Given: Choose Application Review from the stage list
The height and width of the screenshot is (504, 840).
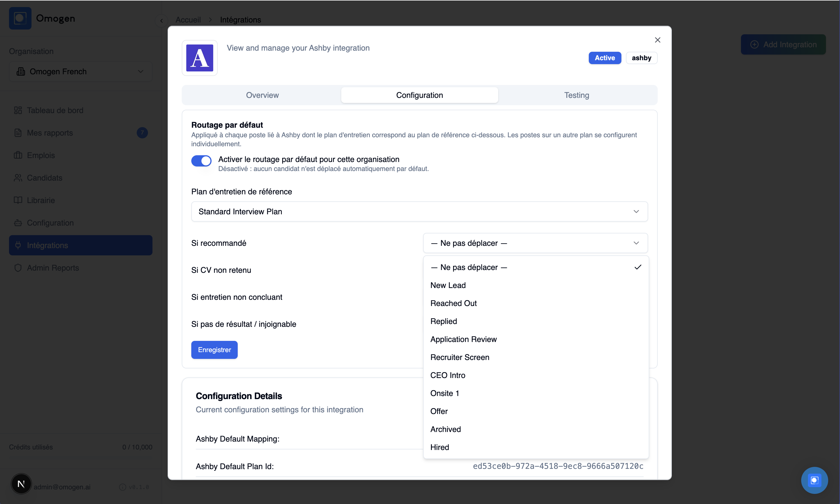Looking at the screenshot, I should [x=536, y=339].
